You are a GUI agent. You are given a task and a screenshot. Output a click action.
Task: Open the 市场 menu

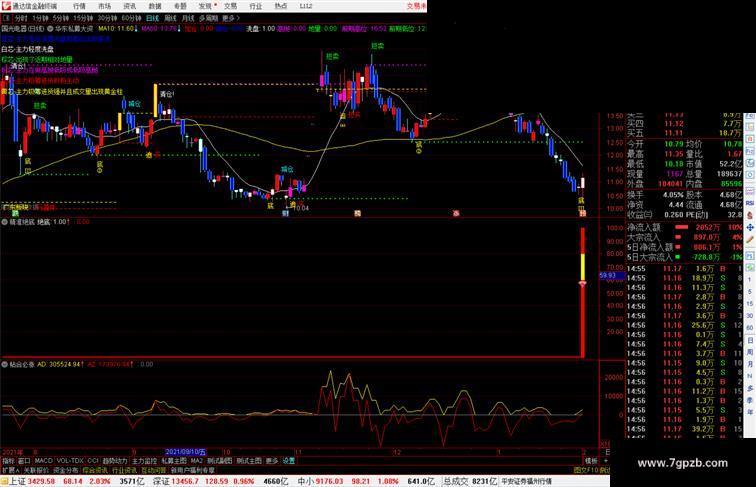point(104,6)
